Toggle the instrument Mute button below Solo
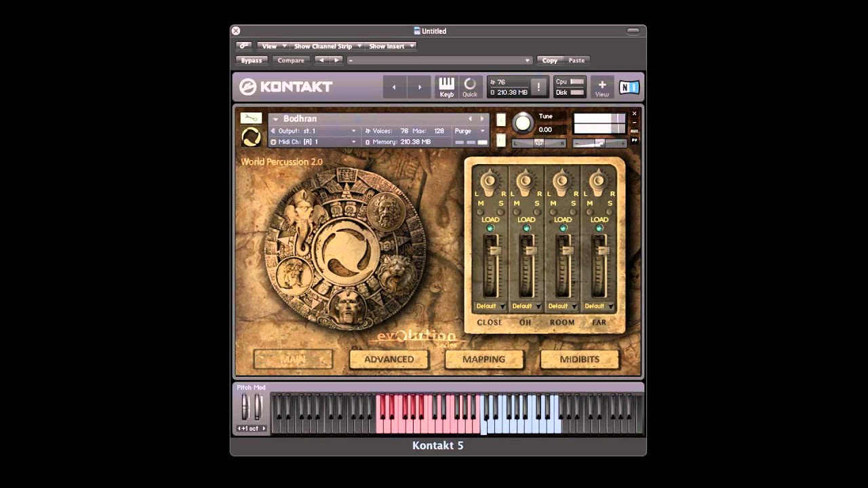This screenshot has height=488, width=868. click(x=501, y=140)
